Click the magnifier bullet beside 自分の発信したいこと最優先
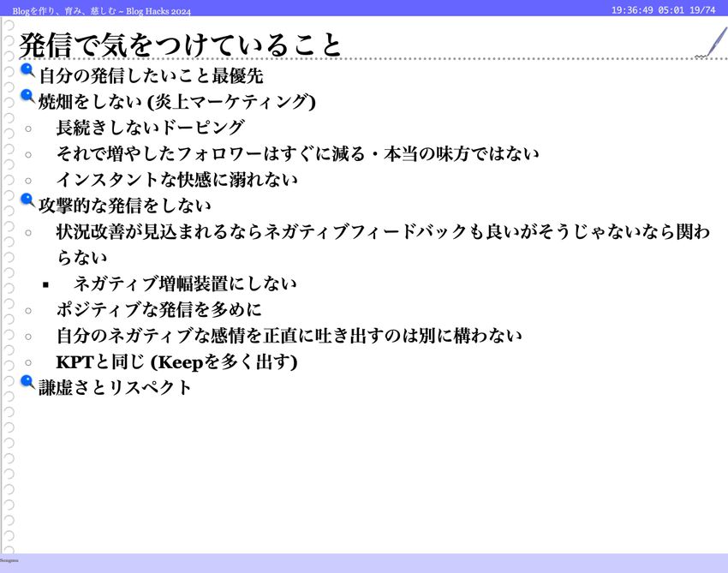This screenshot has height=573, width=728. tap(27, 71)
